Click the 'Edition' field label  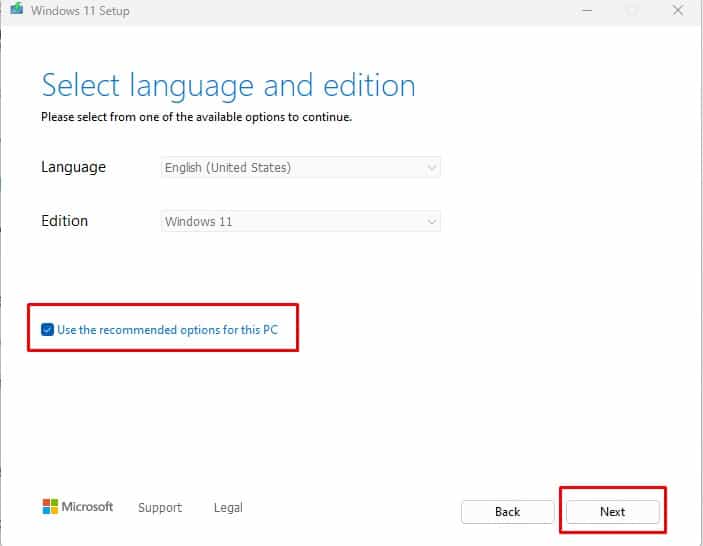click(65, 221)
